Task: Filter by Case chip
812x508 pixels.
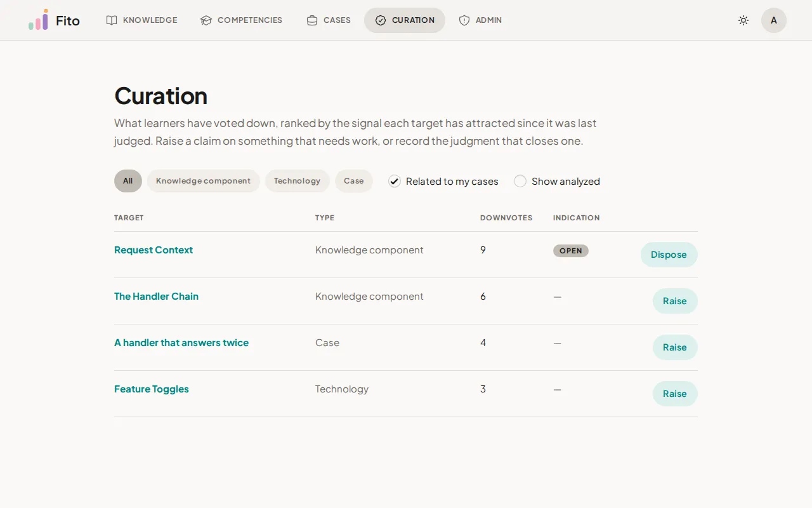Action: 354,181
